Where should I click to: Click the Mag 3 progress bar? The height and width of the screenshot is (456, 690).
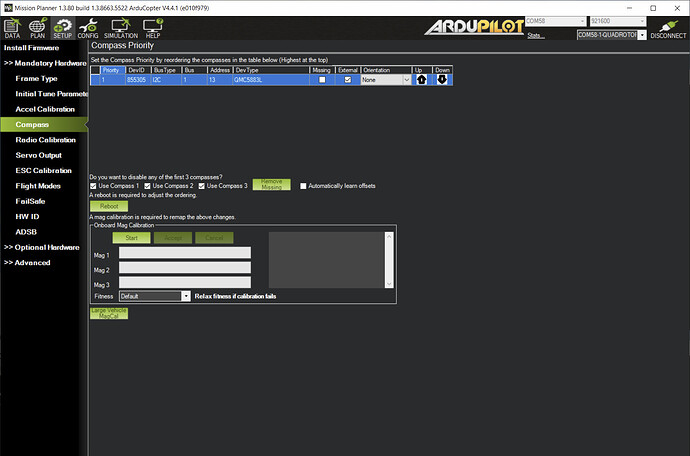(185, 283)
